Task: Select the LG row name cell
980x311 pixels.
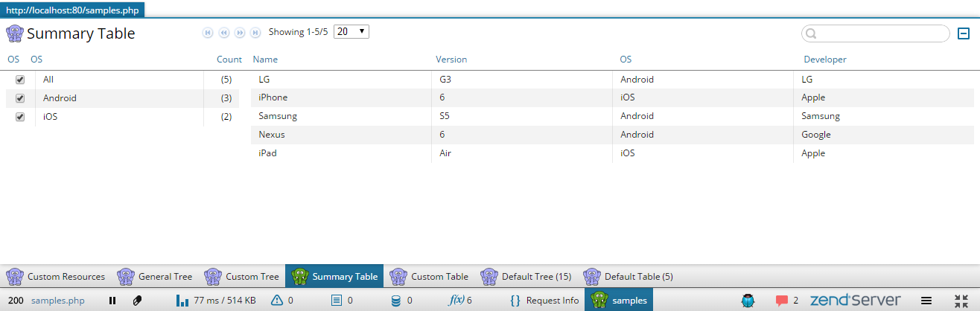Action: click(343, 79)
